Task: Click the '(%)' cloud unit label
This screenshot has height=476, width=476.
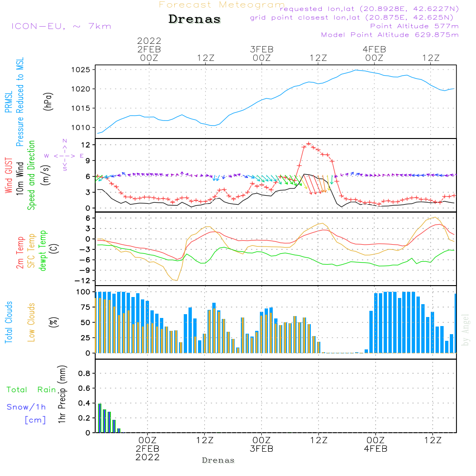Action: pyautogui.click(x=54, y=322)
